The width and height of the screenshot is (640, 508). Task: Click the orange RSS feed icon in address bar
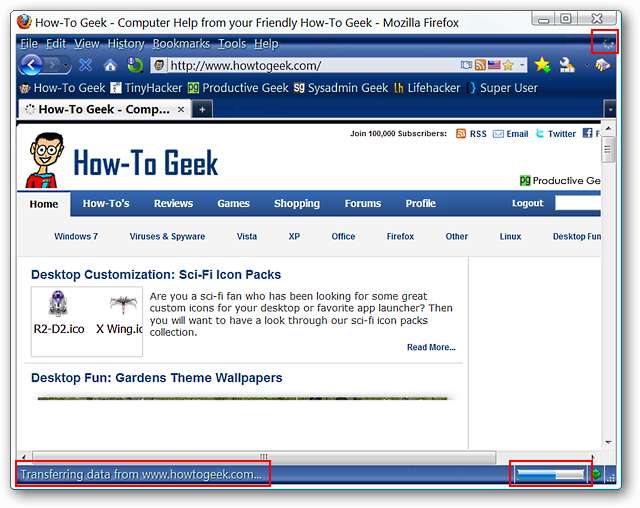click(480, 65)
